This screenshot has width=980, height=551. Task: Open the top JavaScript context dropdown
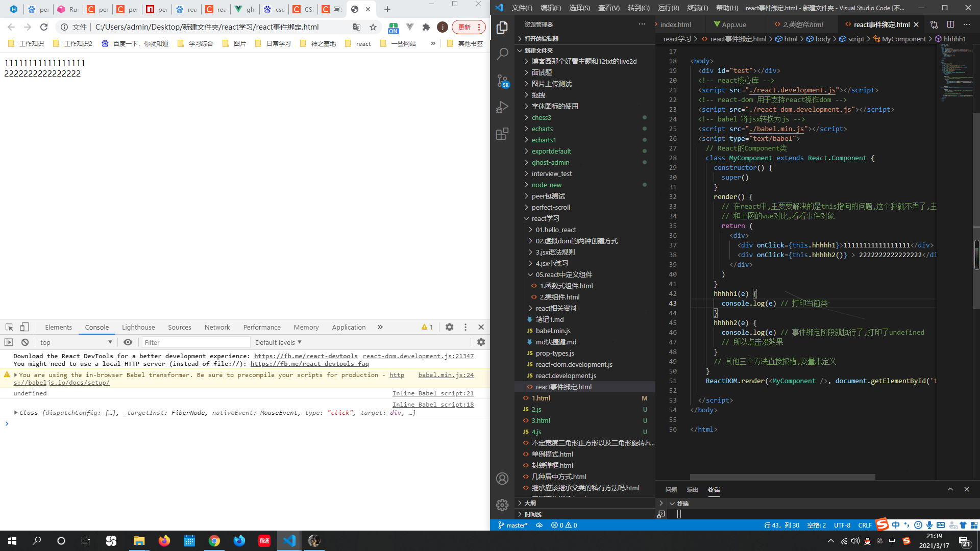(76, 342)
